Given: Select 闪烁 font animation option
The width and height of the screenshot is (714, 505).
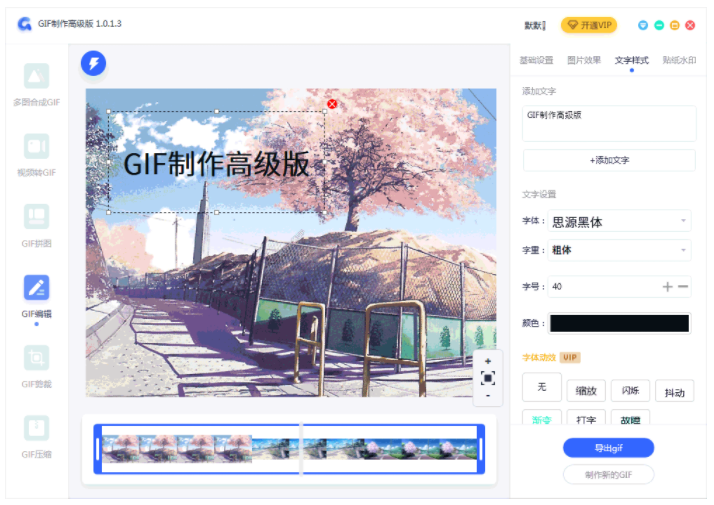Looking at the screenshot, I should point(630,391).
